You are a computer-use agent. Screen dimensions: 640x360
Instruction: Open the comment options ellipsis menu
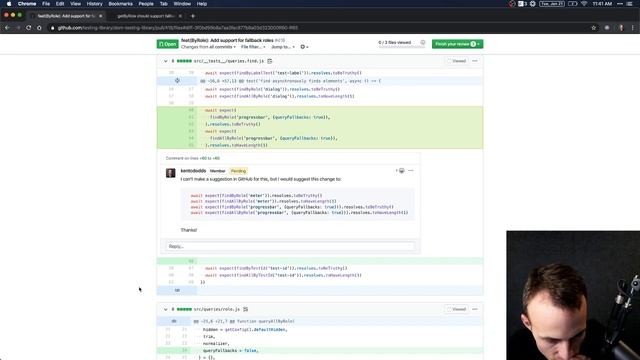pos(411,171)
